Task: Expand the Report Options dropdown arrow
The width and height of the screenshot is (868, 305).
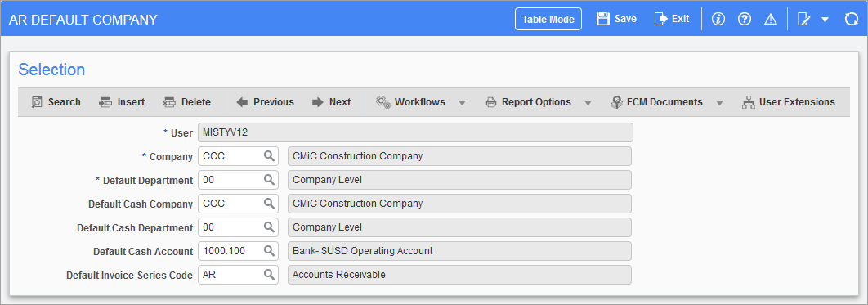Action: [x=588, y=103]
